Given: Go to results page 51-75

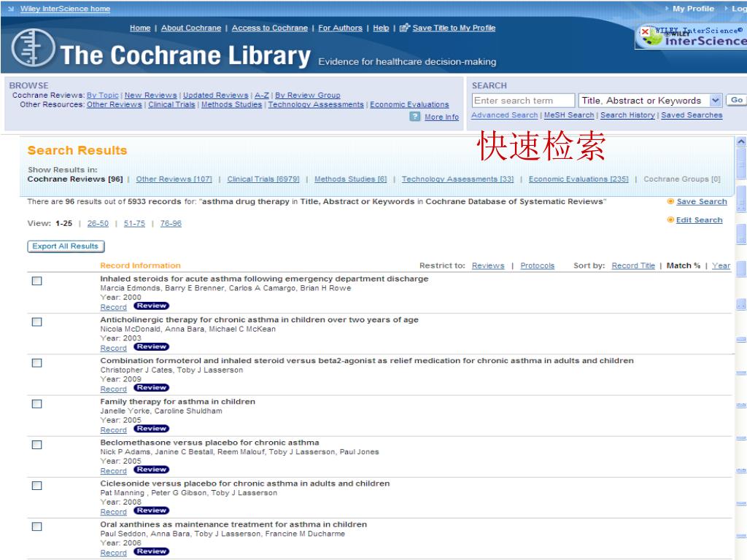Looking at the screenshot, I should tap(134, 223).
